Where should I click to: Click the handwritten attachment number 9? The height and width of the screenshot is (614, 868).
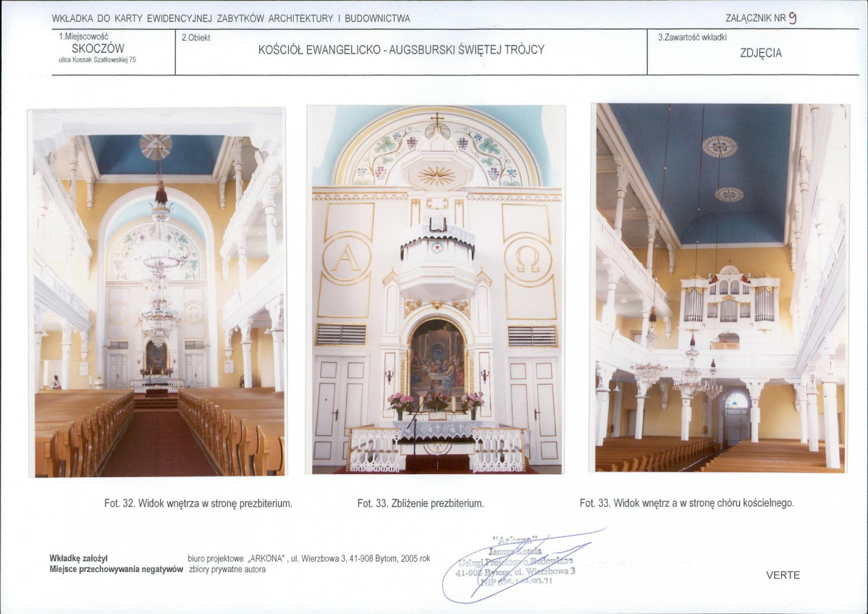click(x=793, y=19)
